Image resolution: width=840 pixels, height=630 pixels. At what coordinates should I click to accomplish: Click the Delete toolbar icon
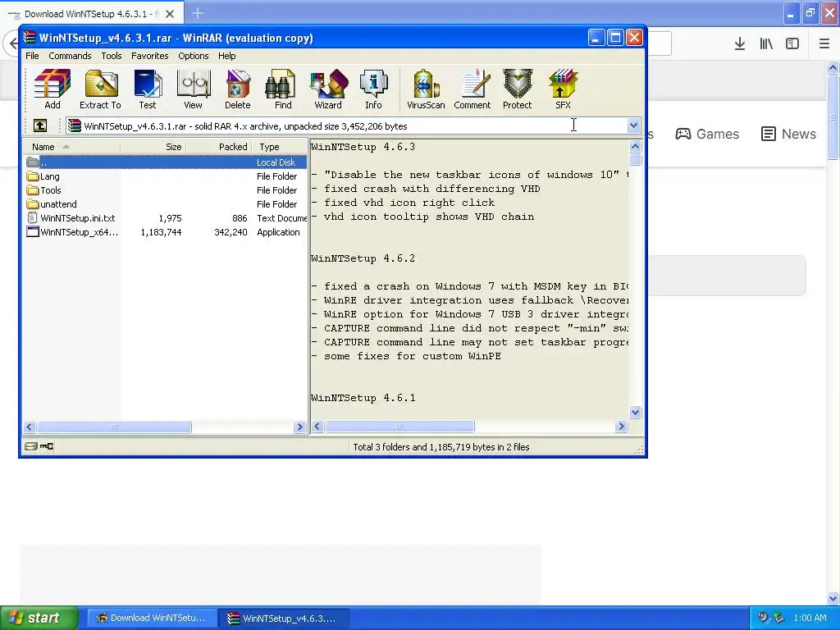click(237, 89)
